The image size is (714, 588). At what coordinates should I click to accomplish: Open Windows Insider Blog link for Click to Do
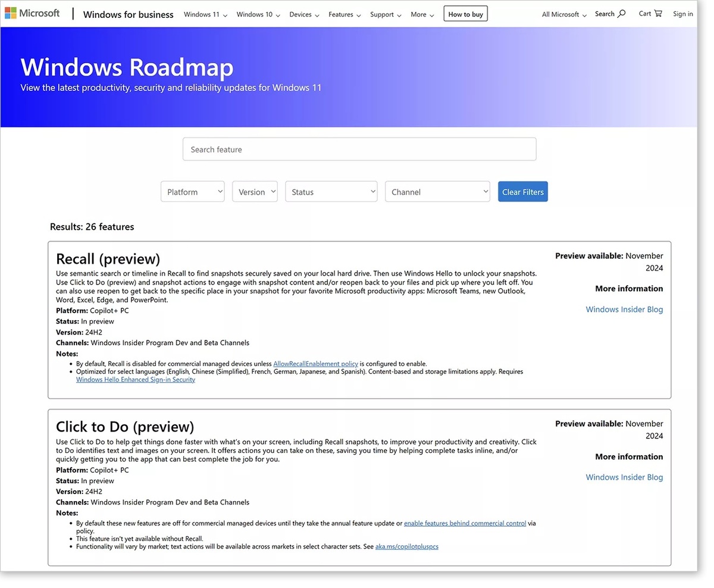[624, 477]
